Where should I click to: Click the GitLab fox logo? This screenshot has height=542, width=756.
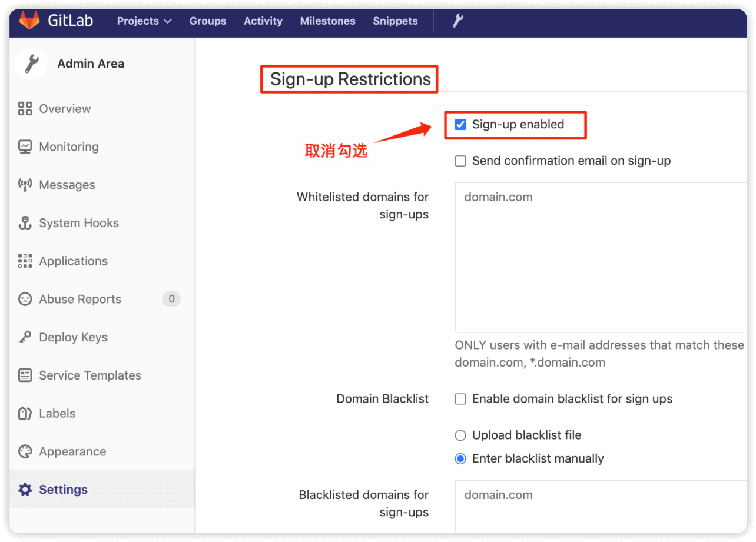coord(29,21)
